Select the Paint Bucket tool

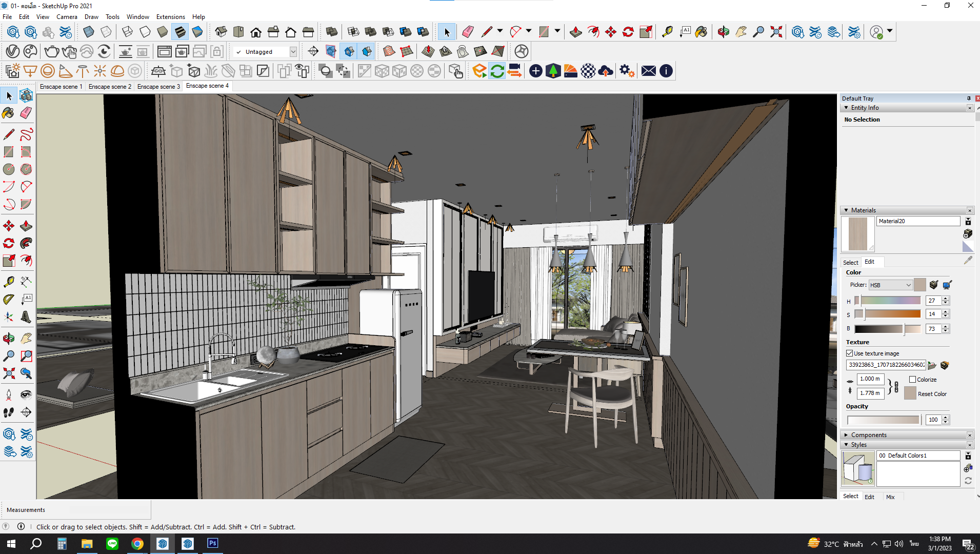click(x=8, y=113)
